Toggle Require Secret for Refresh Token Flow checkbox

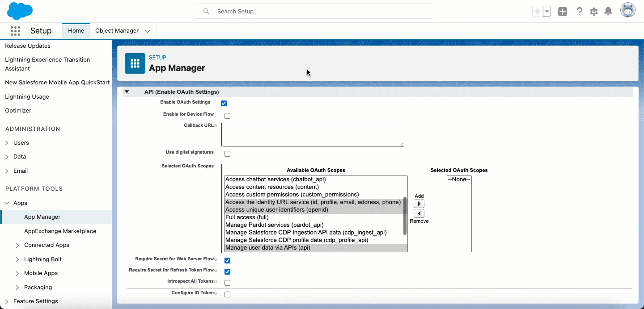click(x=227, y=272)
